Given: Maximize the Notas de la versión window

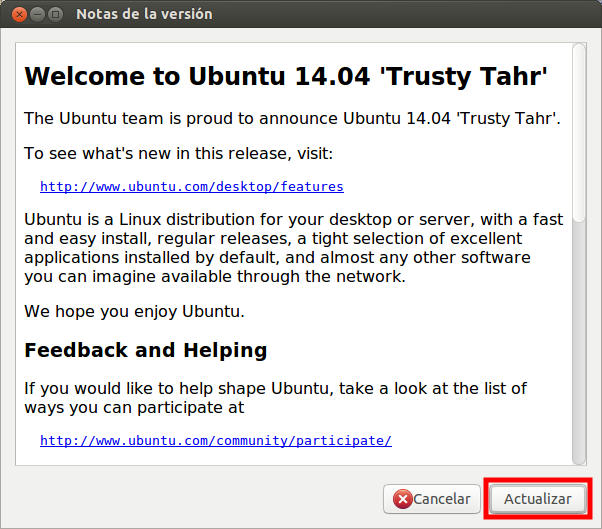Looking at the screenshot, I should coord(56,14).
